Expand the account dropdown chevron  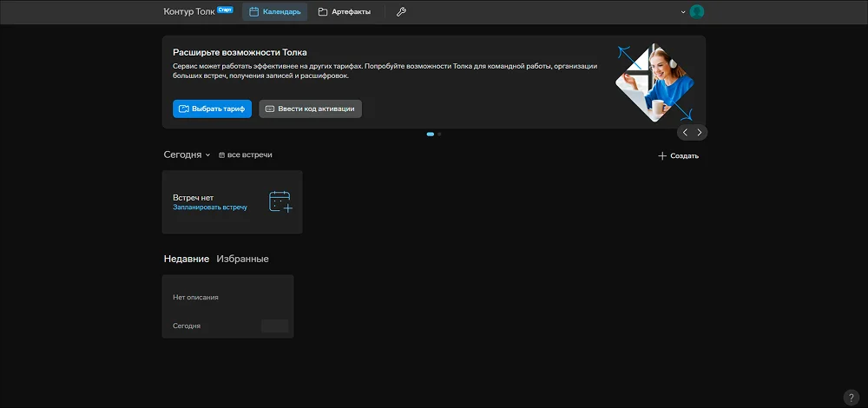(x=683, y=12)
